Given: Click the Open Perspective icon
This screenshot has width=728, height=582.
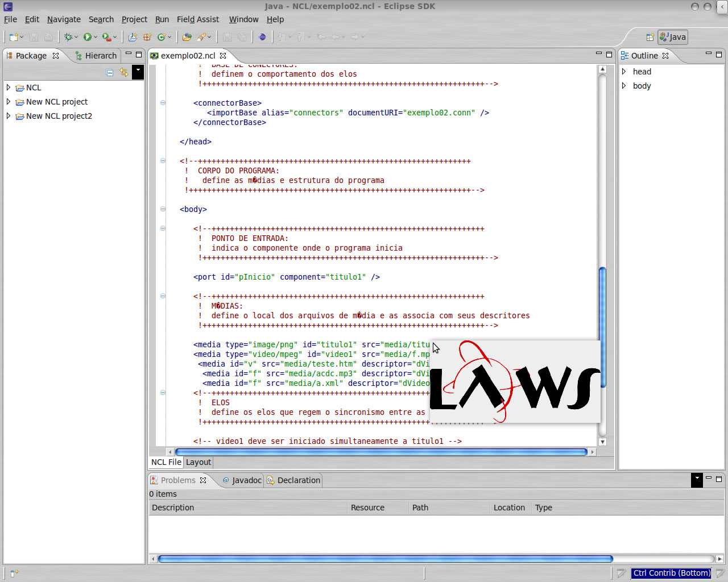Looking at the screenshot, I should point(650,37).
